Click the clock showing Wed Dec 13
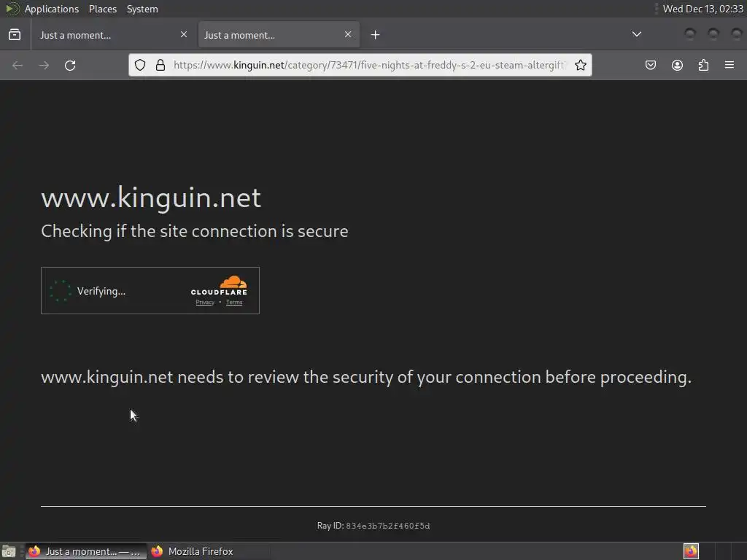 tap(703, 9)
